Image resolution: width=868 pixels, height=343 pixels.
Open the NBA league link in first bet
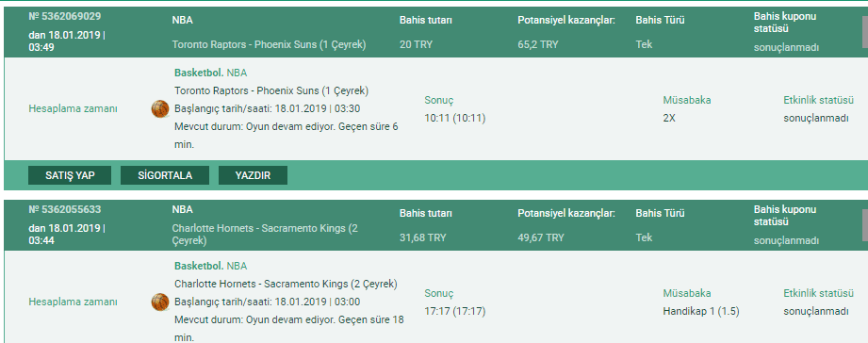point(237,73)
